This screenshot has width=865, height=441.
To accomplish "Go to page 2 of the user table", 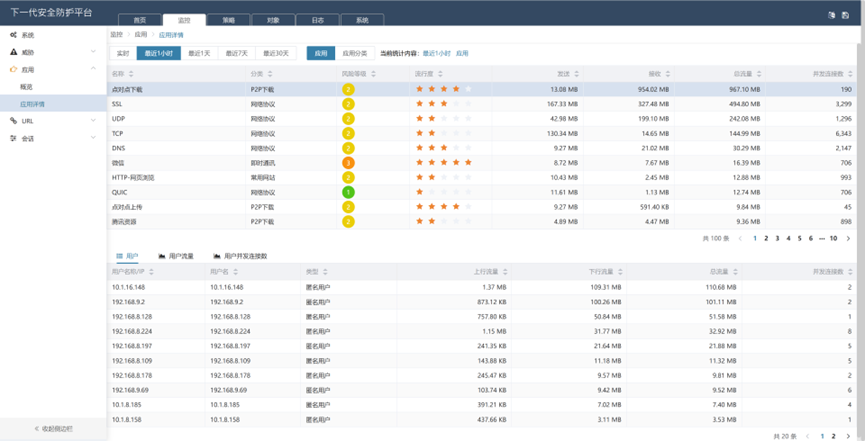I will coord(834,436).
